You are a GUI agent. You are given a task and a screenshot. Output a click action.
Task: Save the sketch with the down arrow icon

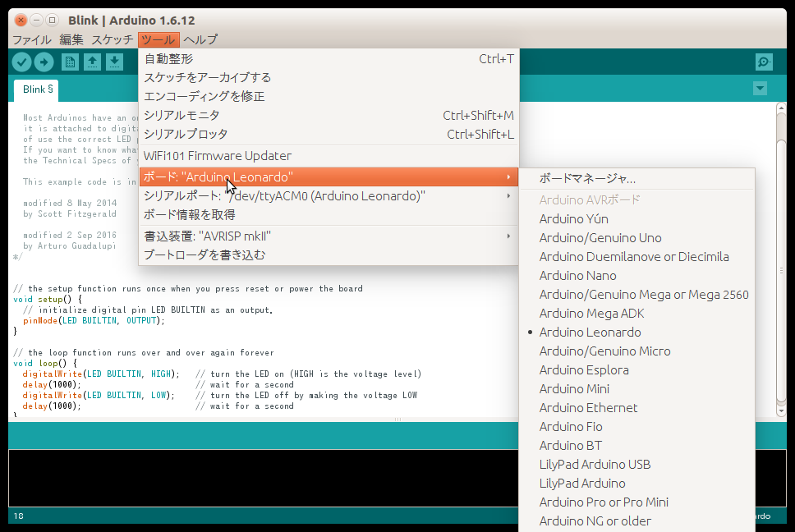tap(115, 62)
